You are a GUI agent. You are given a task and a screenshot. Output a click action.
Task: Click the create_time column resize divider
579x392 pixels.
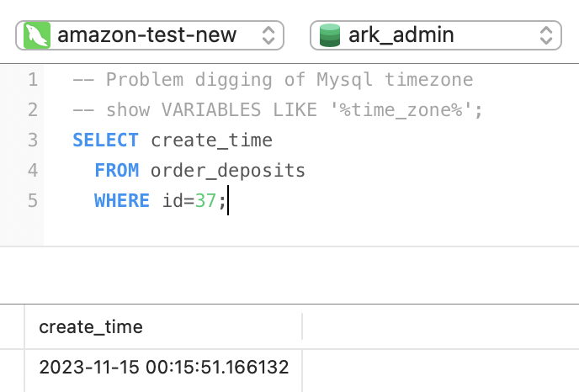click(302, 326)
